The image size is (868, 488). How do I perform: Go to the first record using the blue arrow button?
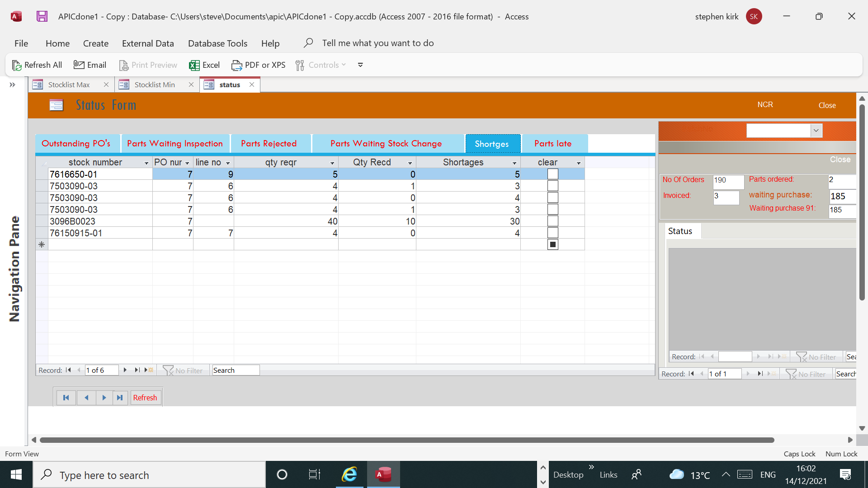pyautogui.click(x=66, y=398)
